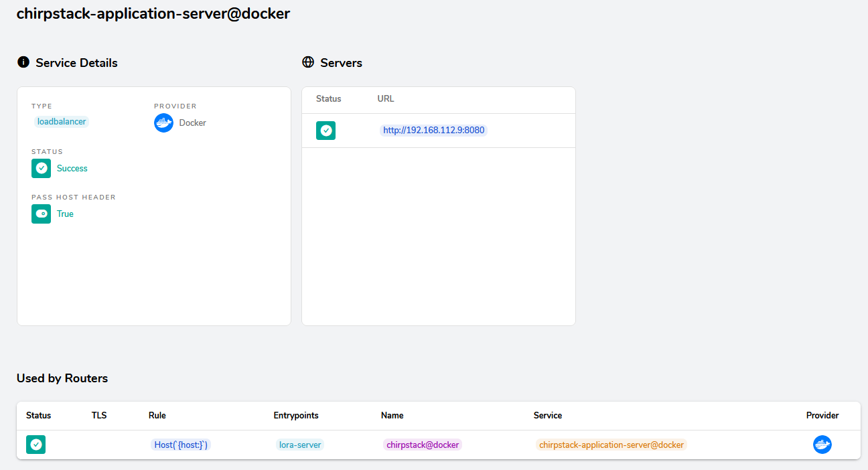Viewport: 868px width, 470px height.
Task: Click the Docker provider icon in routers table
Action: coord(822,445)
